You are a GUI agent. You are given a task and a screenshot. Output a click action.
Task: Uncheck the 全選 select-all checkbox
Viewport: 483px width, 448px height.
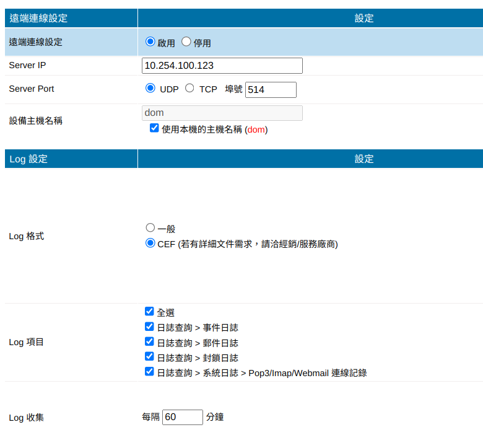click(x=149, y=312)
